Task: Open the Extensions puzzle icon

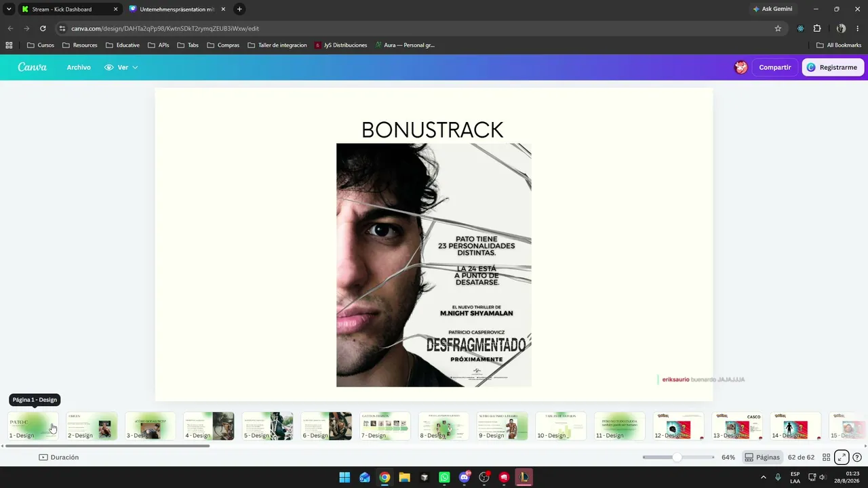Action: (x=817, y=28)
